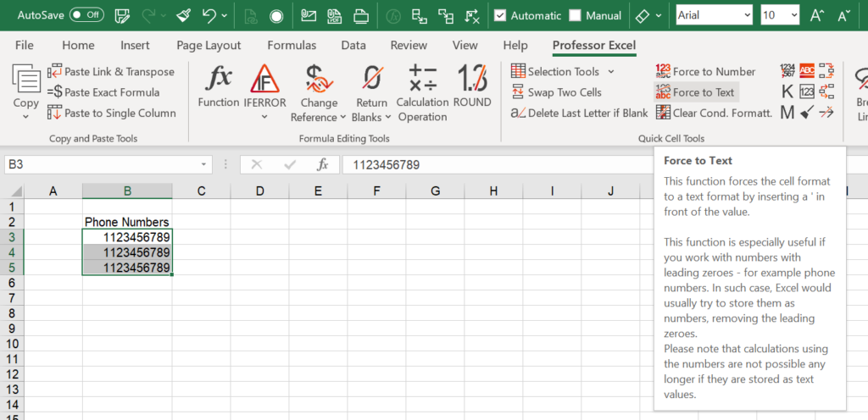Open the Help tab

(x=515, y=46)
